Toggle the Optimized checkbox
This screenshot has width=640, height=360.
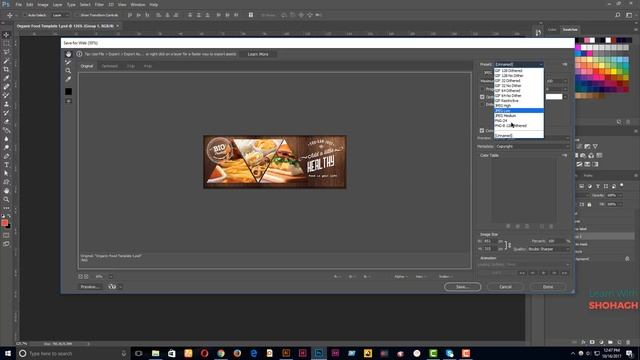point(482,97)
